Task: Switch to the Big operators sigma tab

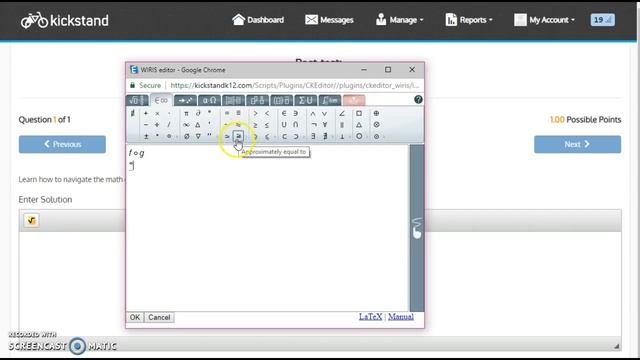Action: coord(306,100)
